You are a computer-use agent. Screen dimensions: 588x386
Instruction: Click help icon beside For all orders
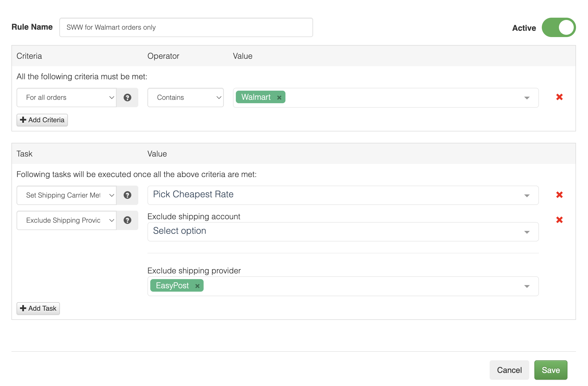click(x=127, y=97)
